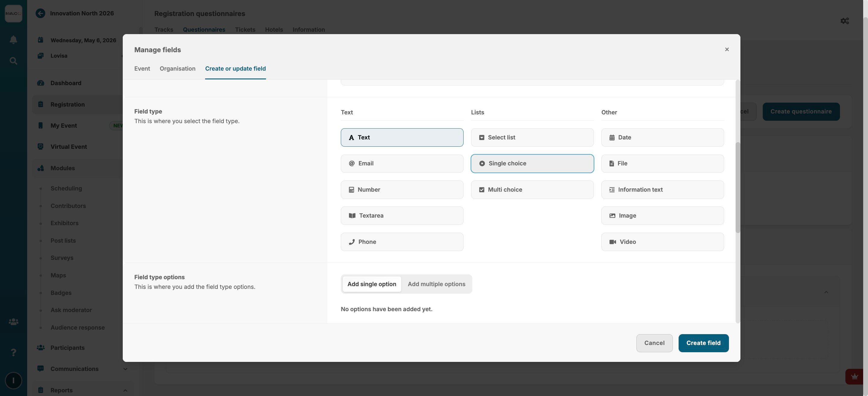Choose the Date field type
The height and width of the screenshot is (396, 868).
(662, 137)
